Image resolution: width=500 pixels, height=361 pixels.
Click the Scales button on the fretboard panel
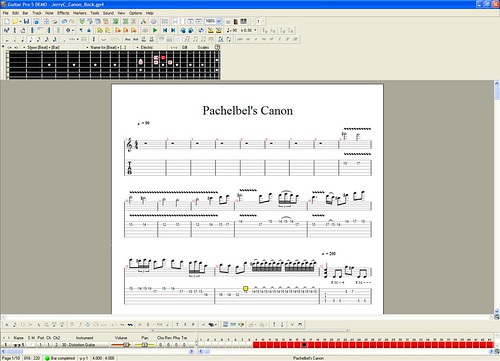pos(203,47)
